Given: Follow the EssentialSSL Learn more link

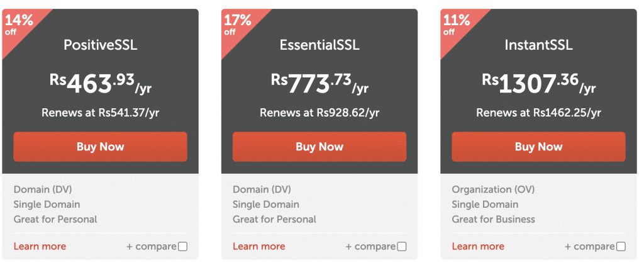Looking at the screenshot, I should [258, 246].
